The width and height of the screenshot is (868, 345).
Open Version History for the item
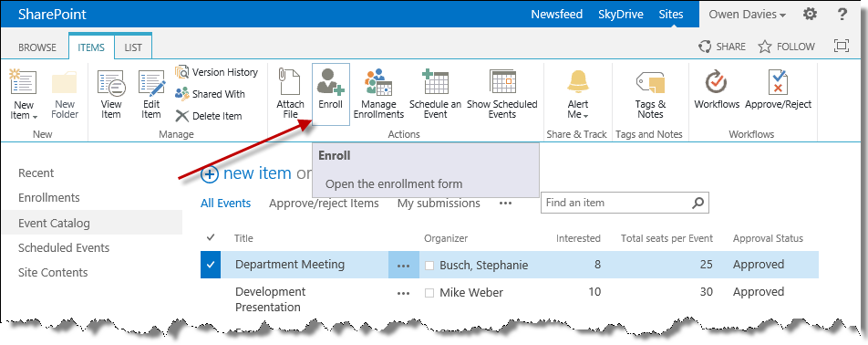click(x=217, y=72)
